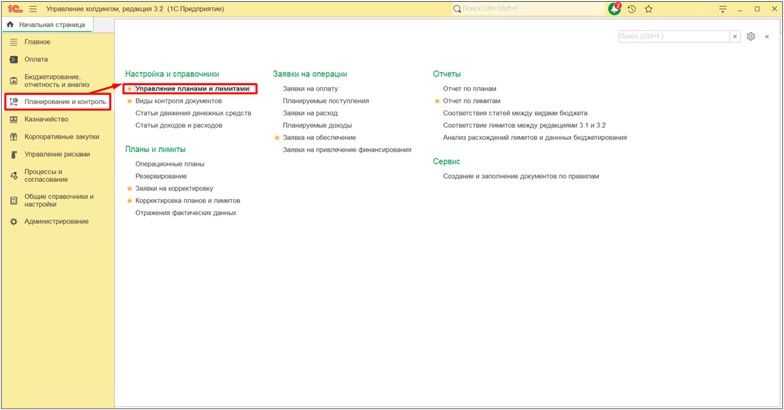Open the notifications bell icon
This screenshot has width=784, height=410.
(614, 8)
